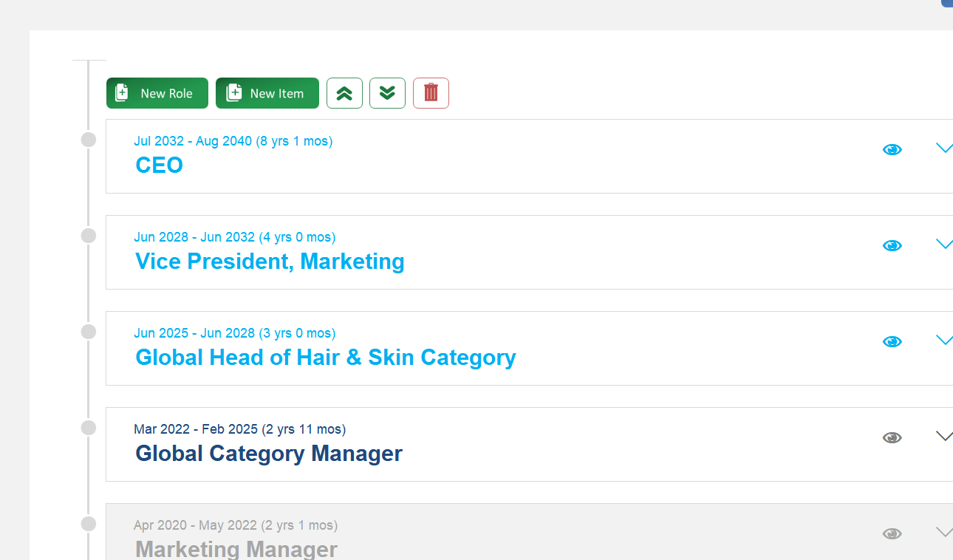Click the red trash delete icon
953x560 pixels.
pyautogui.click(x=431, y=93)
